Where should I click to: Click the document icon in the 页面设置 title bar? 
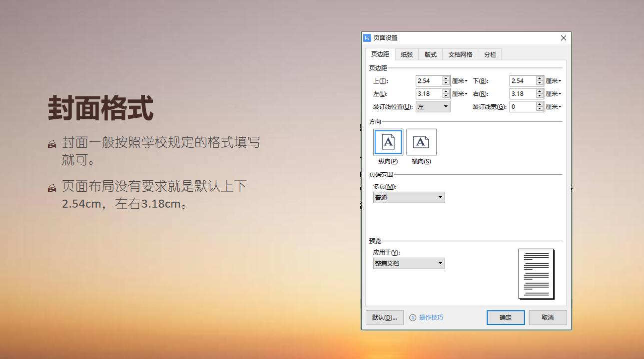pyautogui.click(x=368, y=37)
